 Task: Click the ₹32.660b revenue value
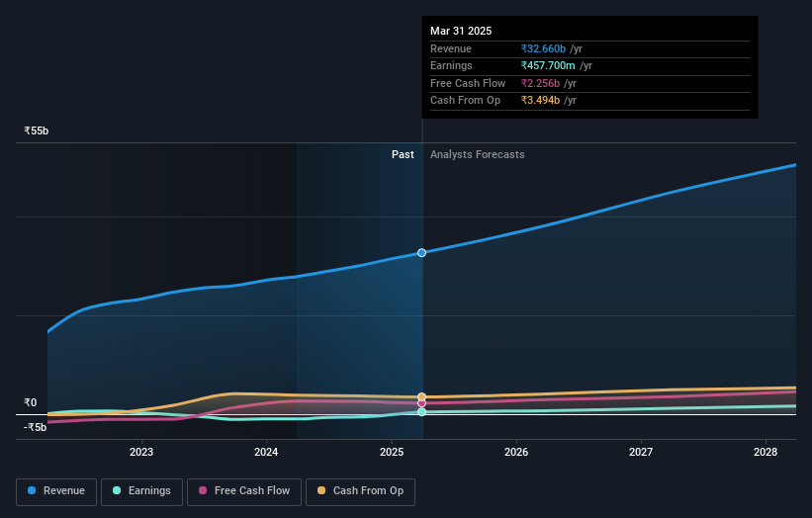coord(543,48)
